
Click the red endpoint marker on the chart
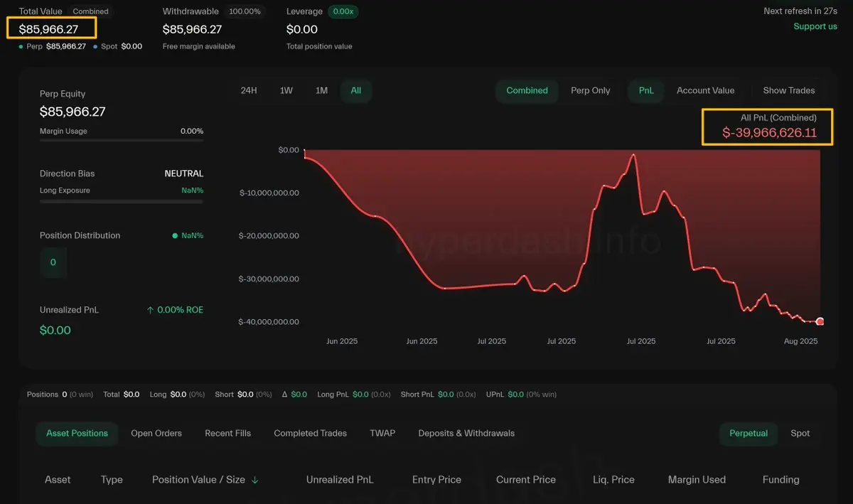click(x=820, y=321)
